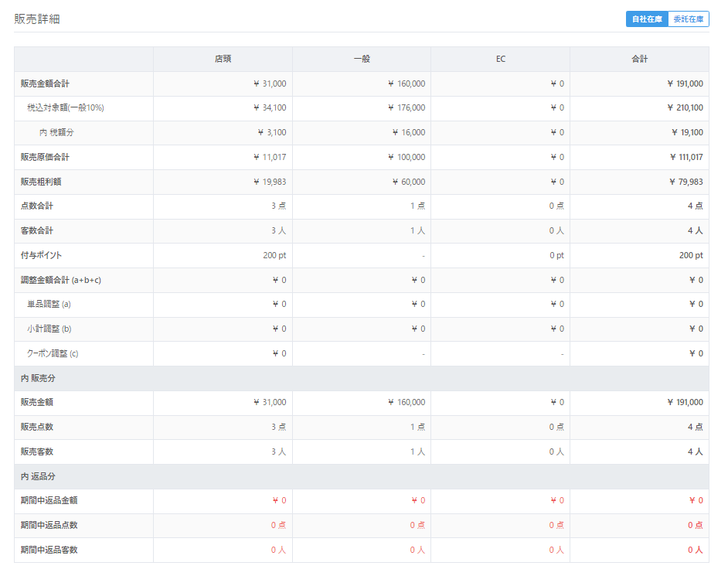Viewport: 728px width, 576px height.
Task: Select the 調整金額合計 (a+b+c) row label
Action: tap(61, 280)
